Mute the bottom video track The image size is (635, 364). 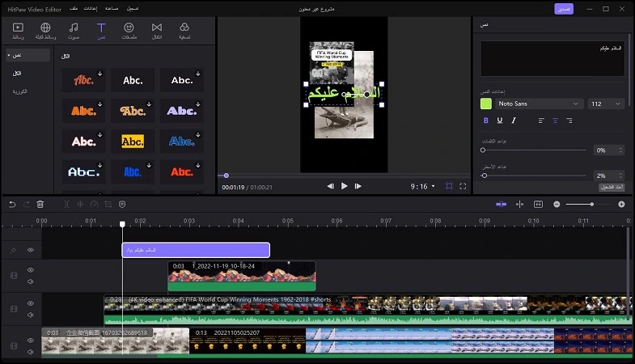point(31,352)
